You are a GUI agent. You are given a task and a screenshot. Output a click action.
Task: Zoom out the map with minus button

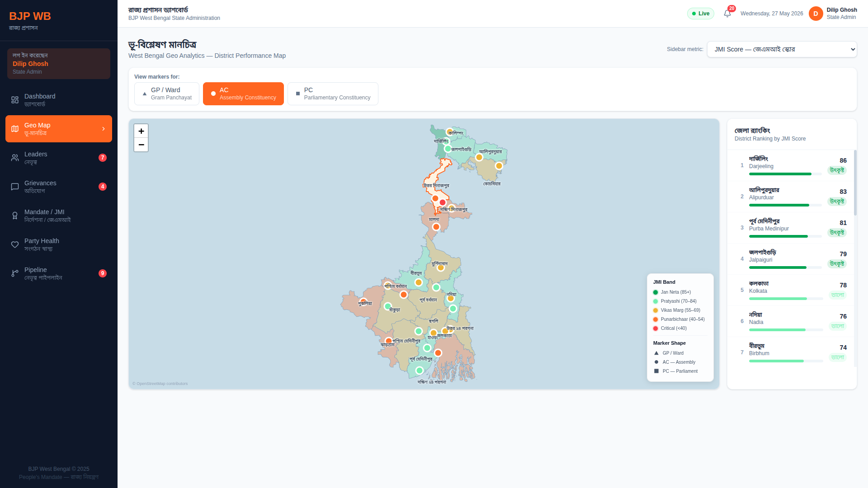pyautogui.click(x=141, y=145)
